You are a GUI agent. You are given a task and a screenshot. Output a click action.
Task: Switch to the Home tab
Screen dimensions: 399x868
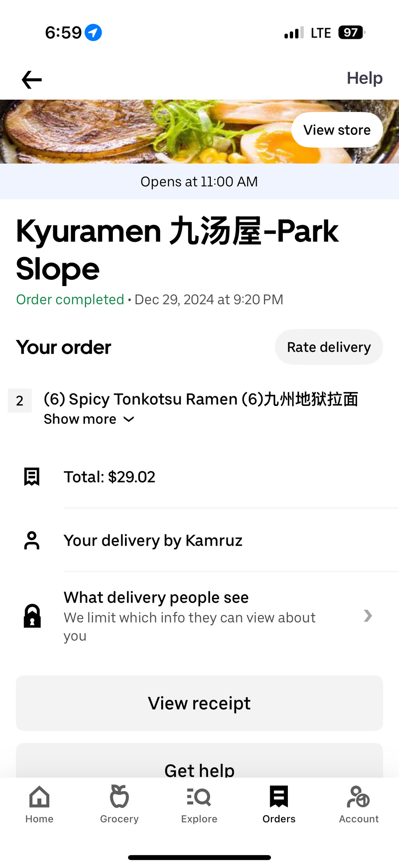(x=40, y=804)
